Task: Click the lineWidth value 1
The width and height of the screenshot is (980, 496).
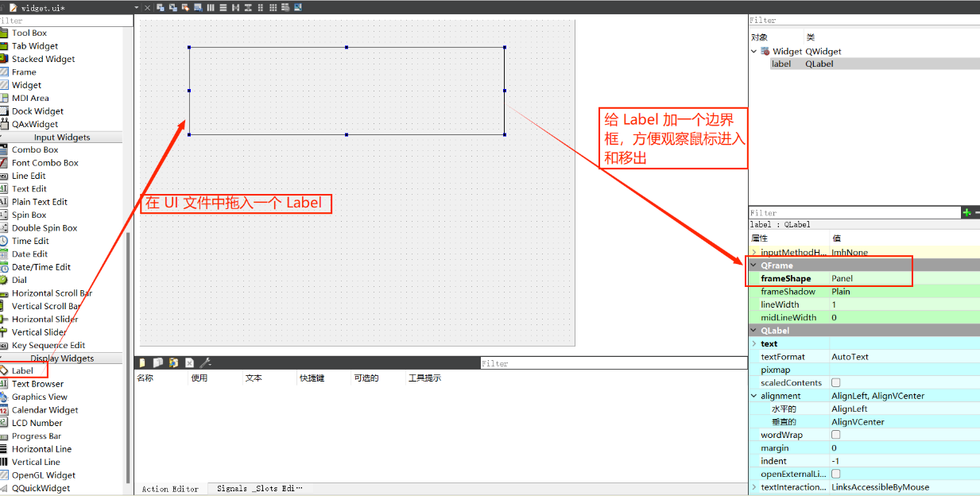Action: coord(904,304)
